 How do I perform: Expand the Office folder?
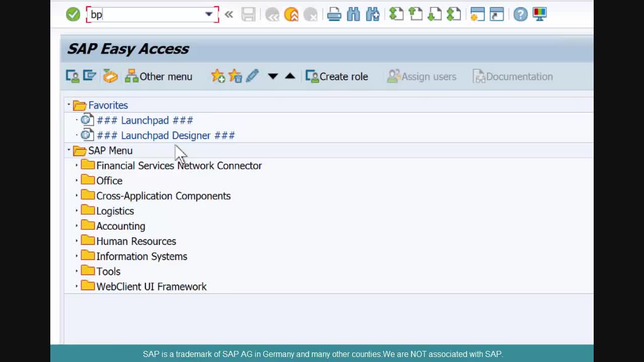[x=77, y=180]
